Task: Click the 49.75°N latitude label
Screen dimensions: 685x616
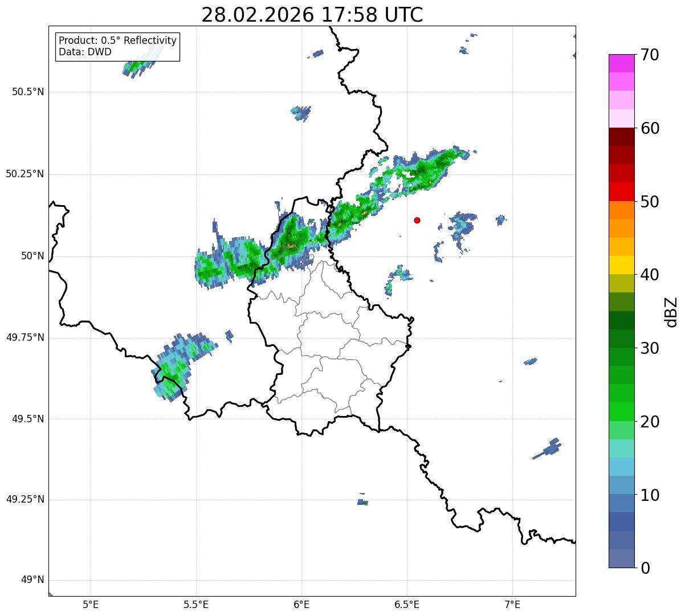Action: point(25,337)
